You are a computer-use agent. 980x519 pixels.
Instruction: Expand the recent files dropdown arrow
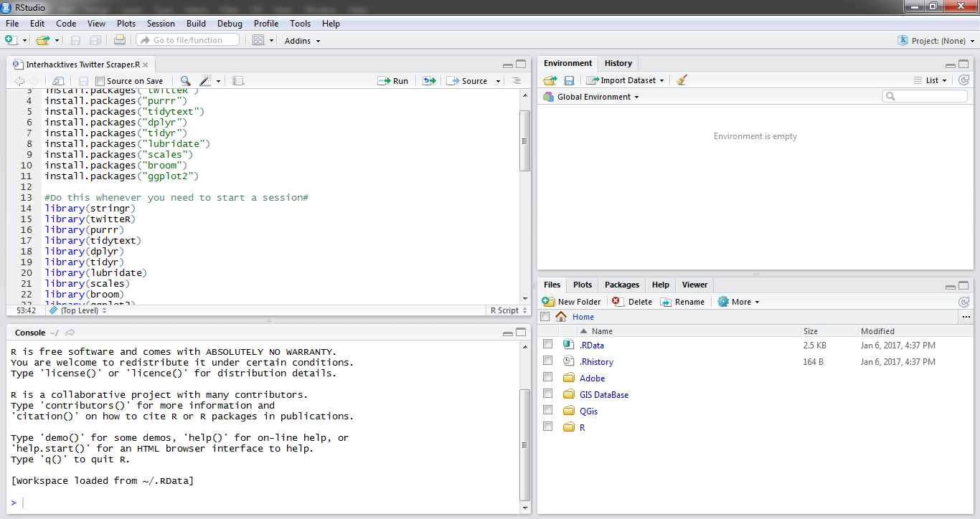pos(57,41)
